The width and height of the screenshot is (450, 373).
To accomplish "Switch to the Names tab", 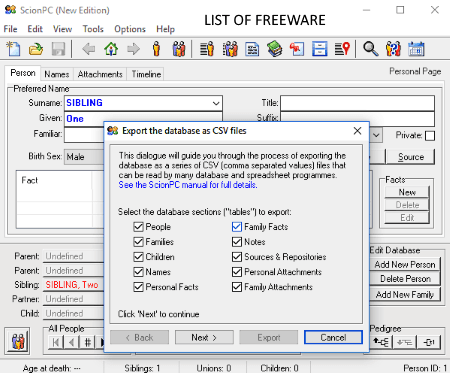I will point(57,74).
